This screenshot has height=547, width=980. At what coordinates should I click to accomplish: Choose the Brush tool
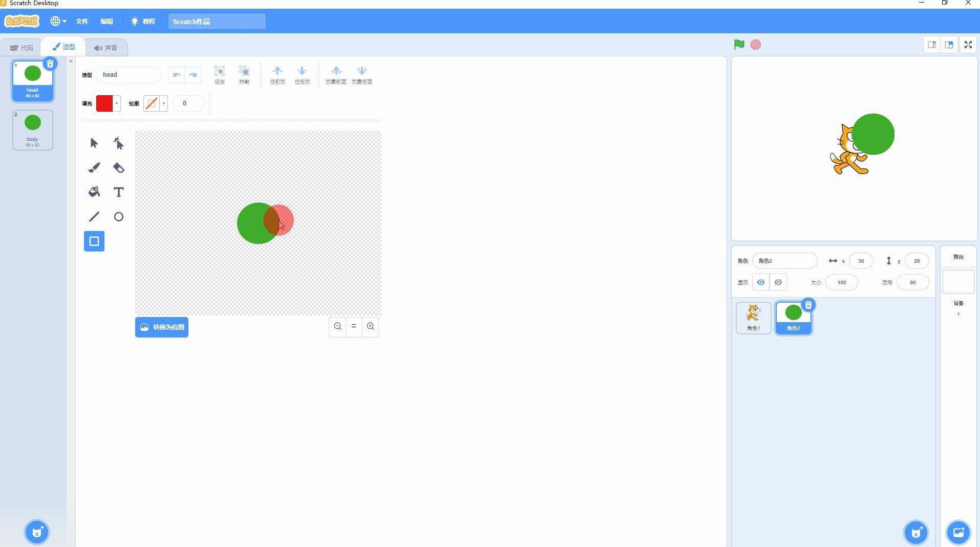tap(94, 167)
